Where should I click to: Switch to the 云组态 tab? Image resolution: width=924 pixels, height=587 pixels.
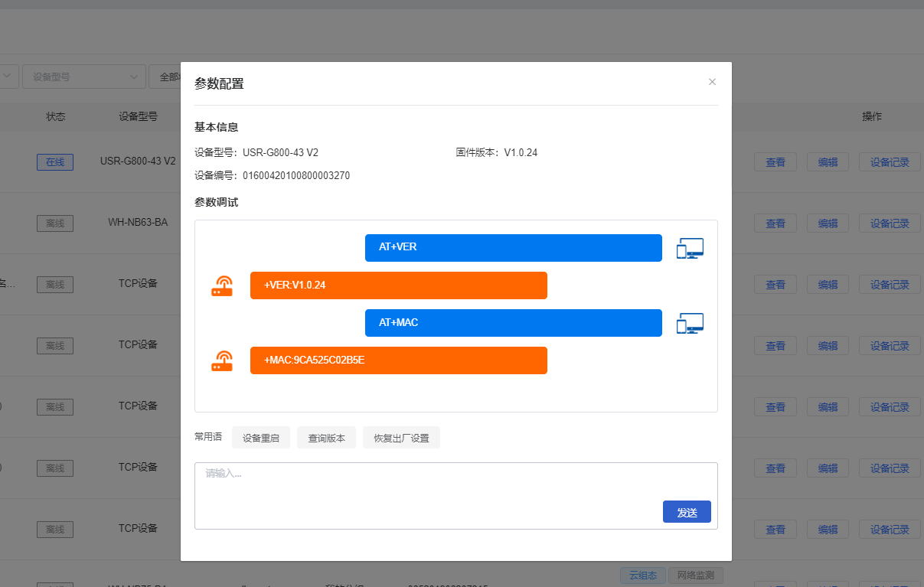[642, 576]
